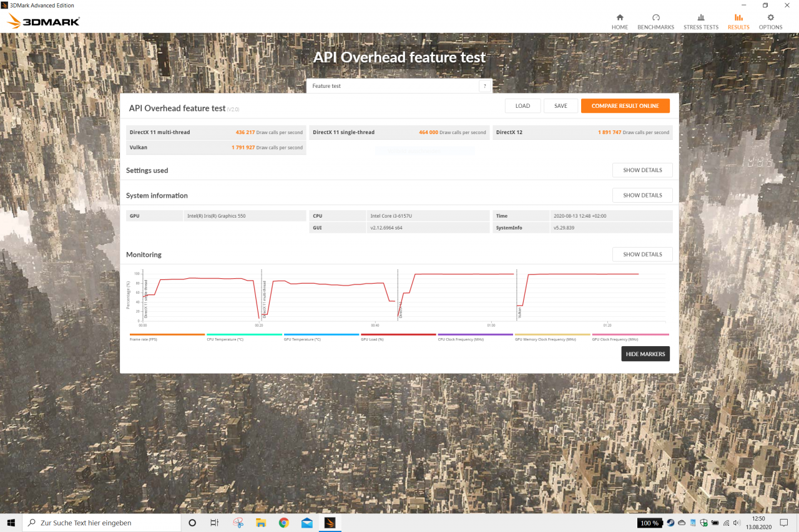Click DirectX 11 single-thread score 464 000
Viewport: 799px width, 532px height.
[x=428, y=132]
